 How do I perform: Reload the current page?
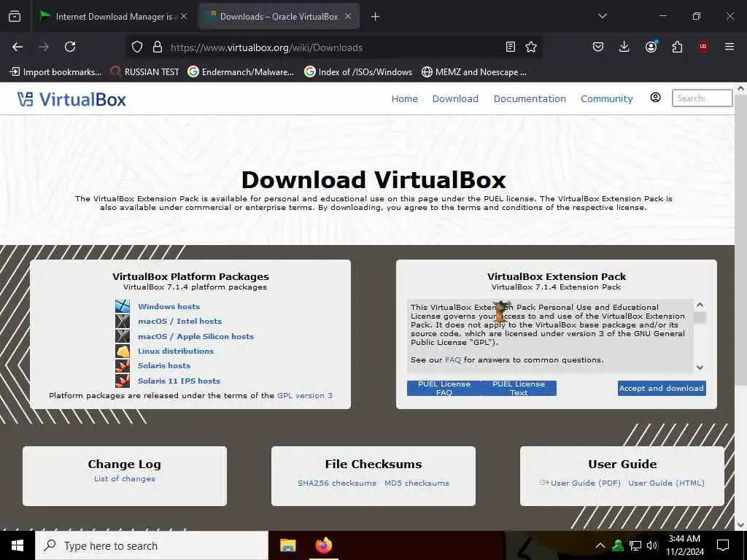pos(70,47)
